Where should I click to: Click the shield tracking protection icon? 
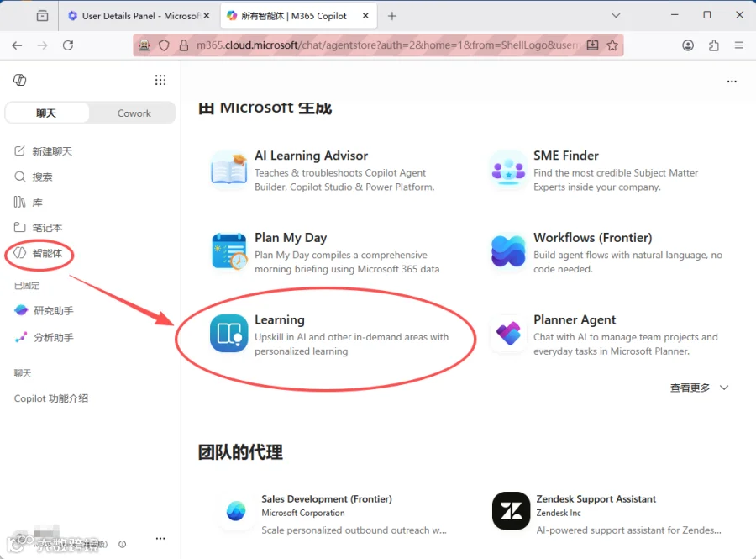tap(165, 45)
